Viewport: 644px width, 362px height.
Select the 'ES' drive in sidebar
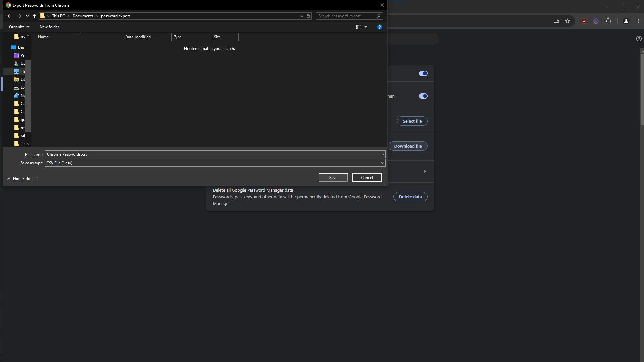19,87
